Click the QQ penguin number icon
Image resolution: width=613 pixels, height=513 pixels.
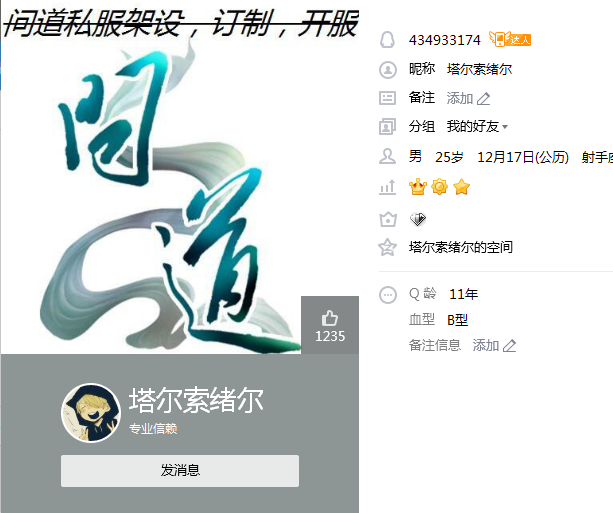pos(387,40)
